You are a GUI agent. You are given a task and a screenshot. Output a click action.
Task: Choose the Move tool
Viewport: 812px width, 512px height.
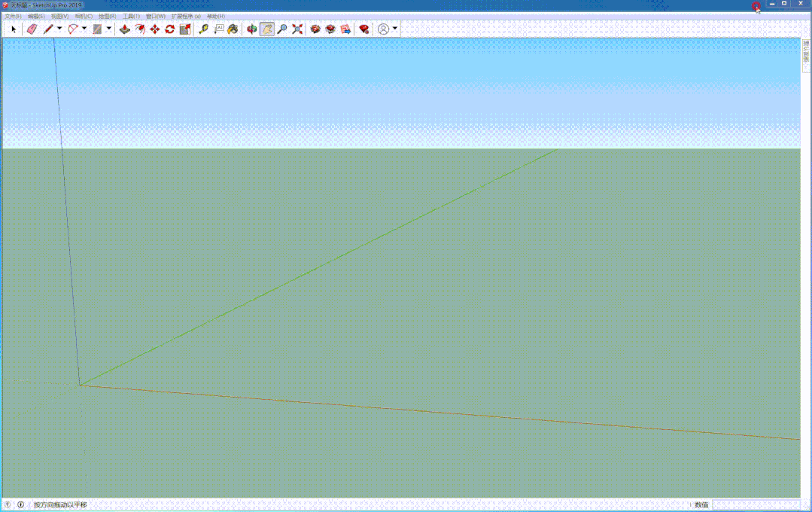pyautogui.click(x=155, y=29)
